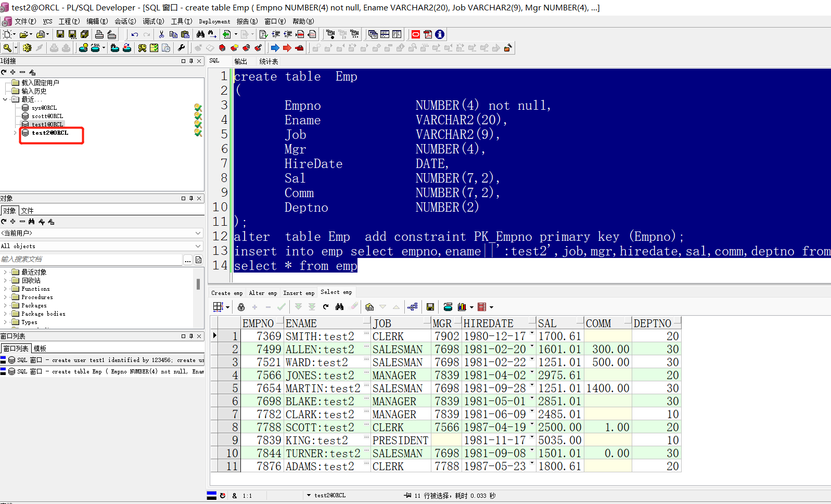Click the red right arrow icon
Image resolution: width=831 pixels, height=504 pixels.
tap(287, 48)
